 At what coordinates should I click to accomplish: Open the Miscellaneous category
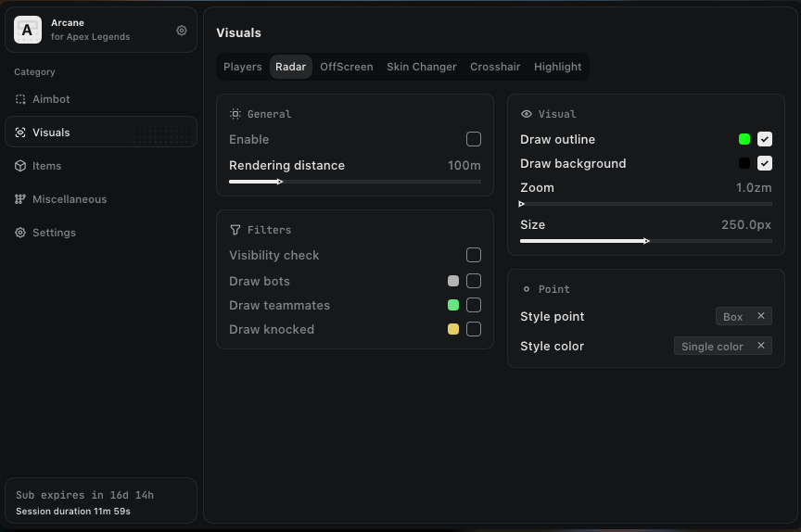[70, 199]
